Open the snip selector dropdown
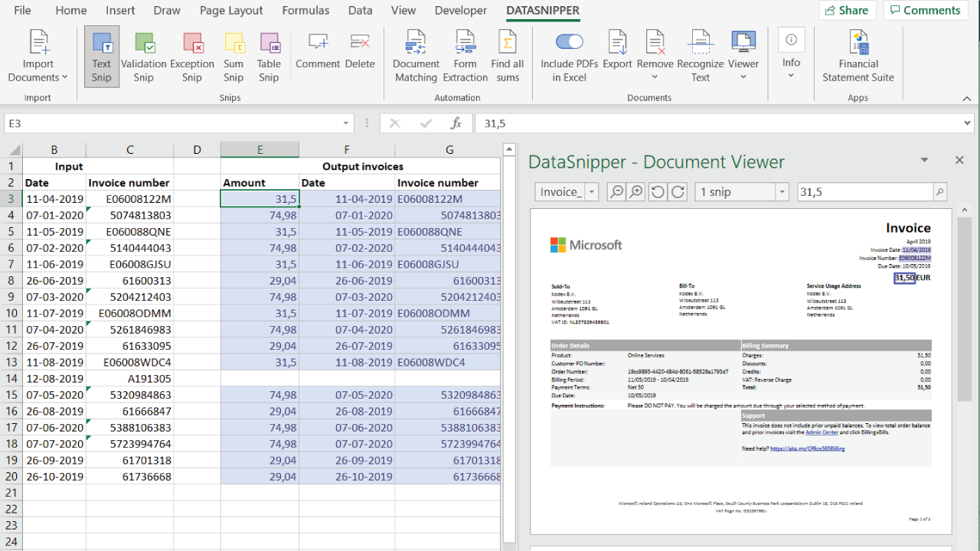The width and height of the screenshot is (980, 551). [781, 192]
